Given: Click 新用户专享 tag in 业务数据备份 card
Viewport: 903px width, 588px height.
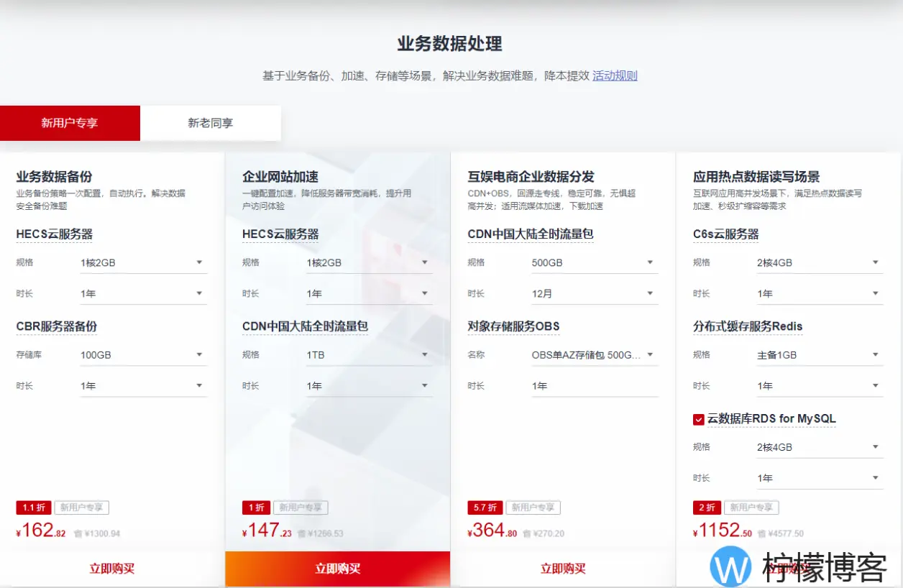Looking at the screenshot, I should point(81,507).
